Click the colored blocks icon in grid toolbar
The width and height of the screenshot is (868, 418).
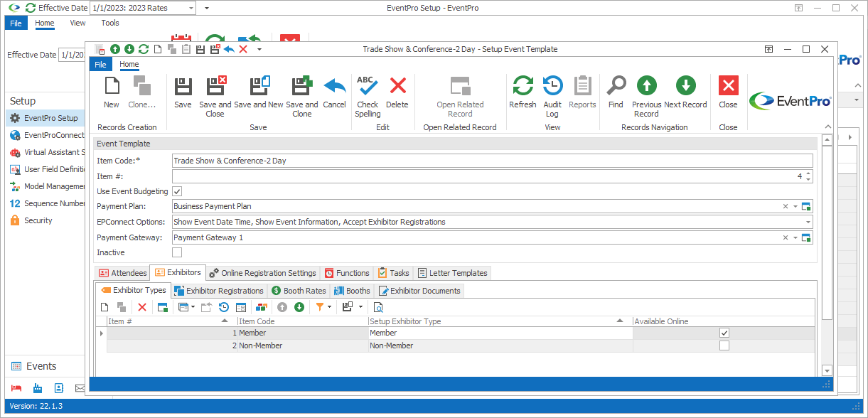(x=262, y=307)
